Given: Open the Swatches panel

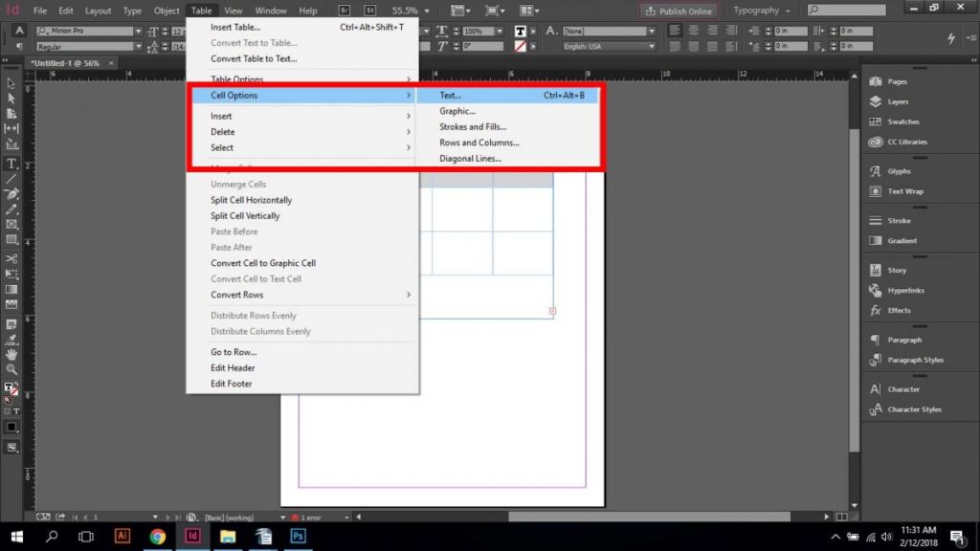Looking at the screenshot, I should (x=903, y=121).
